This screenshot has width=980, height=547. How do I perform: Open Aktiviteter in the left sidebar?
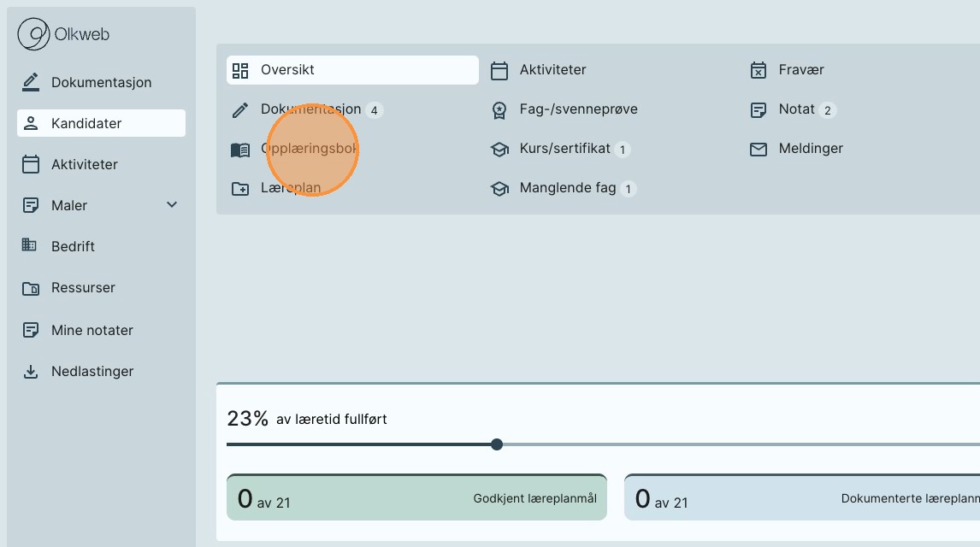click(84, 164)
